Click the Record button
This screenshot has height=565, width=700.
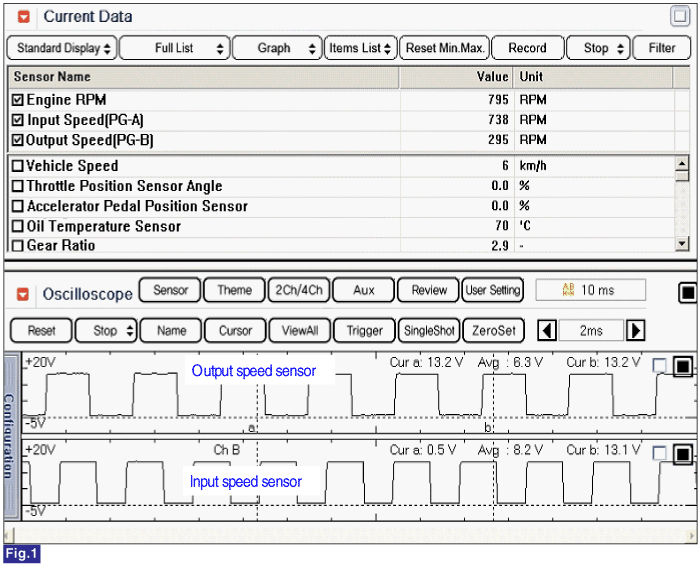click(527, 48)
